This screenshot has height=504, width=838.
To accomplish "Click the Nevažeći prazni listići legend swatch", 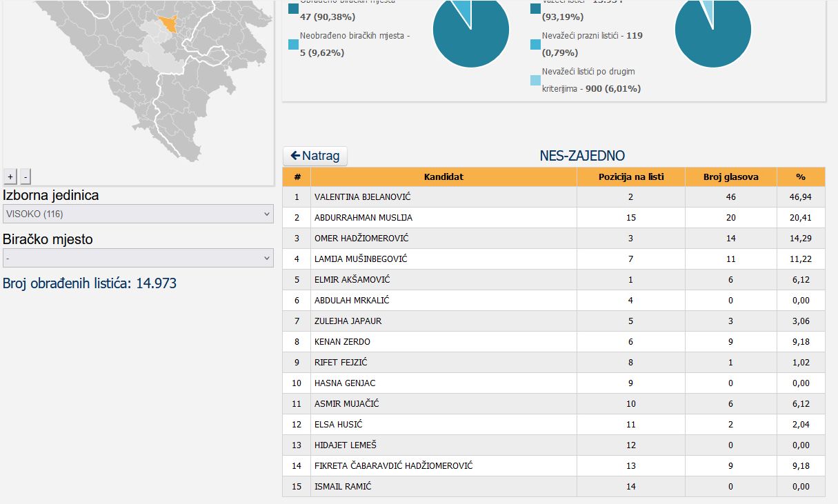I will 536,44.
